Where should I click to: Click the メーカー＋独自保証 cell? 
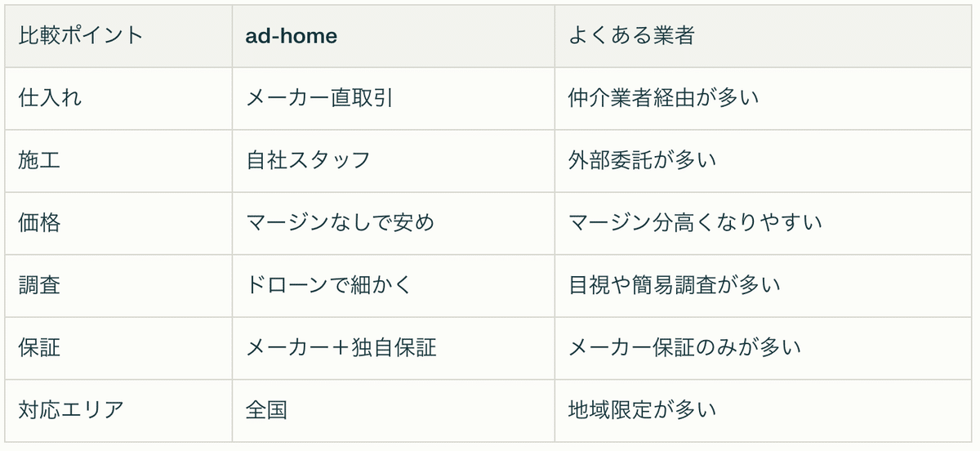click(x=341, y=347)
